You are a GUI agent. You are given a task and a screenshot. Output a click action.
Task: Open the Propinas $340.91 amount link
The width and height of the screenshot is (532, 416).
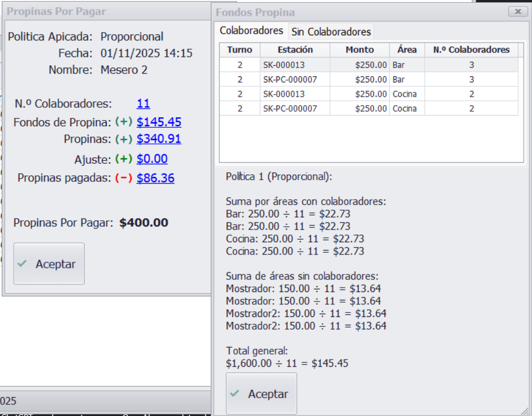point(159,139)
